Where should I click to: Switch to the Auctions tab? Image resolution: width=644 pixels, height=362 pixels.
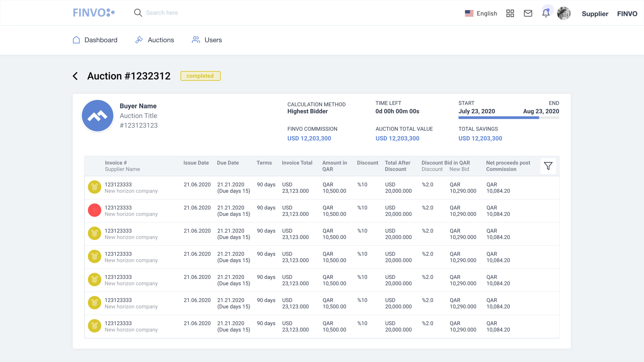point(154,40)
